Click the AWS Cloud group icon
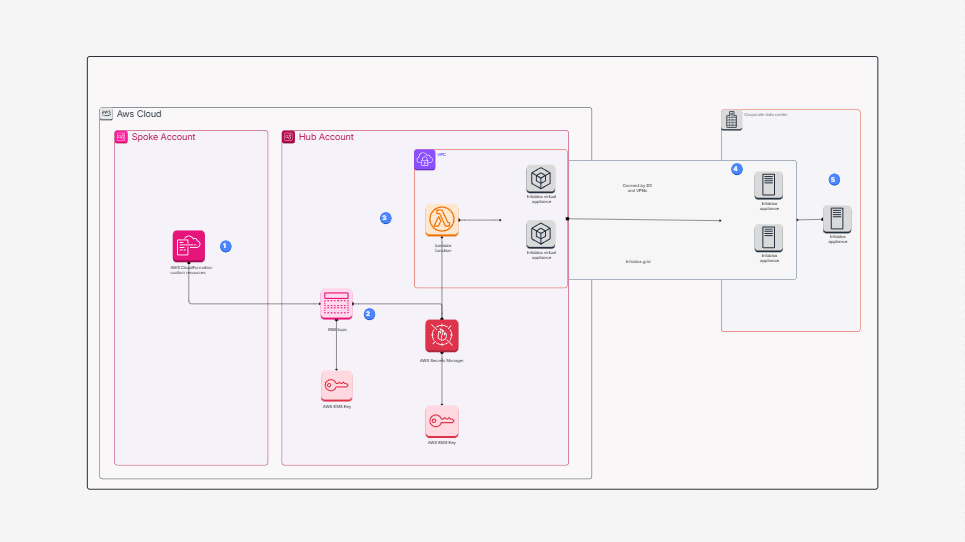This screenshot has height=542, width=965. tap(106, 114)
